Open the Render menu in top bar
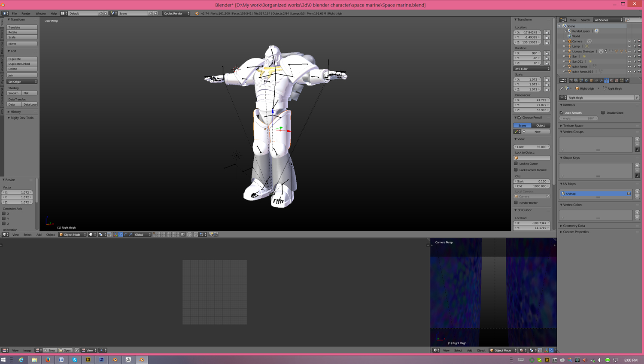Screen dimensions: 644x364 26,13
